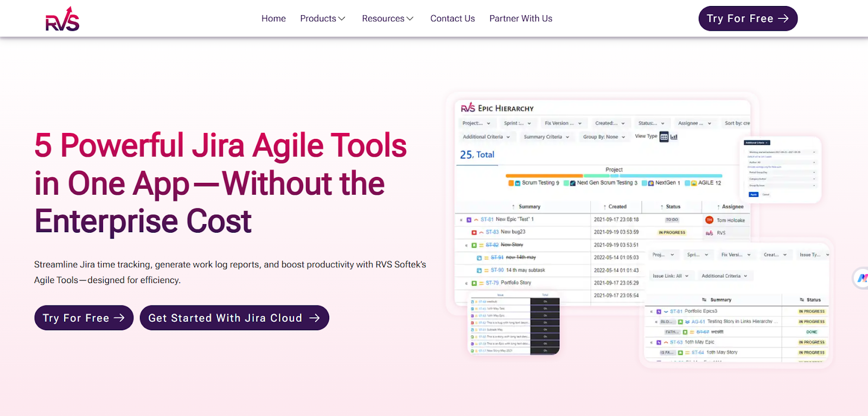Click the story icon of ST-79 Portfolio Story
Screen dimensions: 868x416
click(474, 283)
